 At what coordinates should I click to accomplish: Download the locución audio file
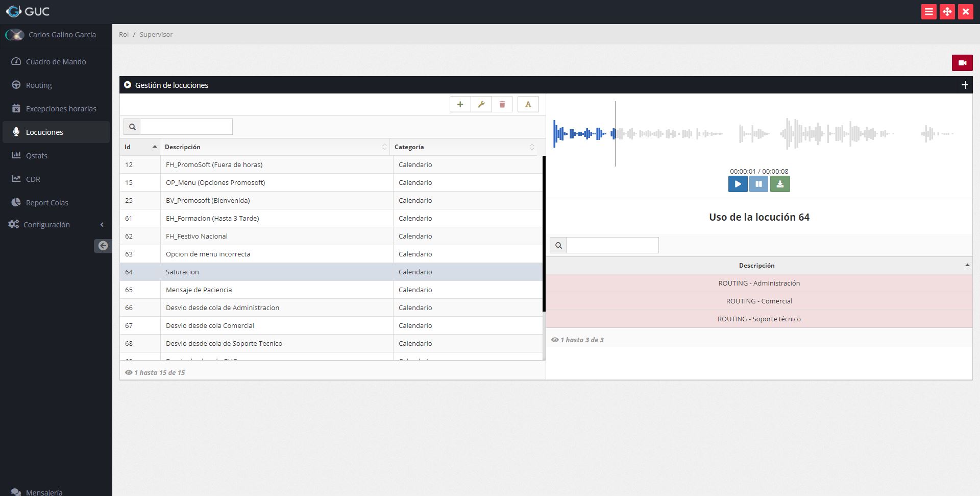click(780, 184)
